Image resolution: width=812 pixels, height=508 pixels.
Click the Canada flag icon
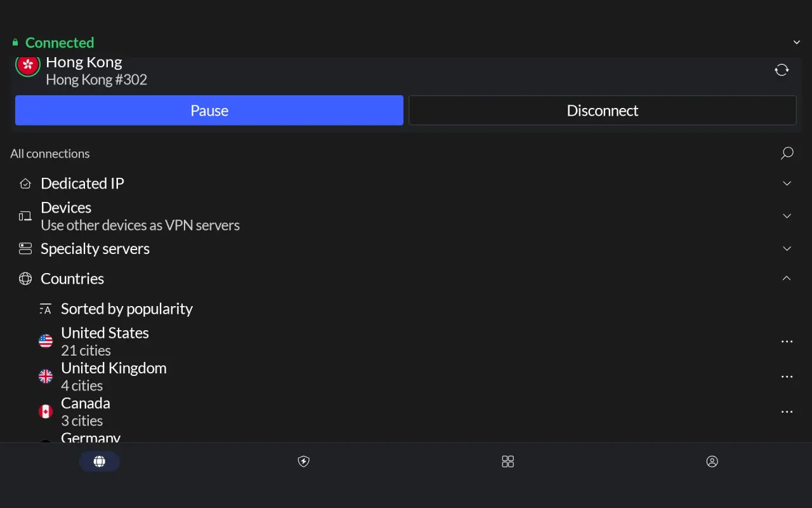[x=46, y=411]
